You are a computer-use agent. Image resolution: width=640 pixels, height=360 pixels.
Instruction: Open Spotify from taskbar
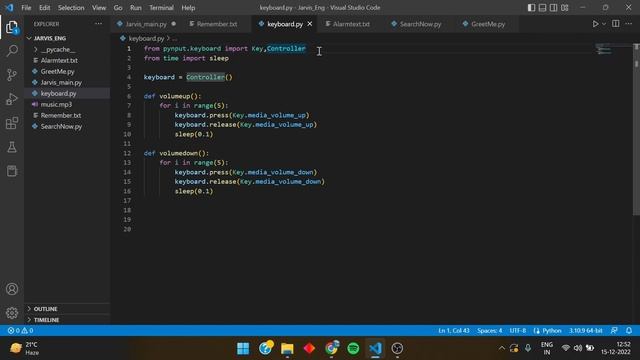click(x=353, y=348)
